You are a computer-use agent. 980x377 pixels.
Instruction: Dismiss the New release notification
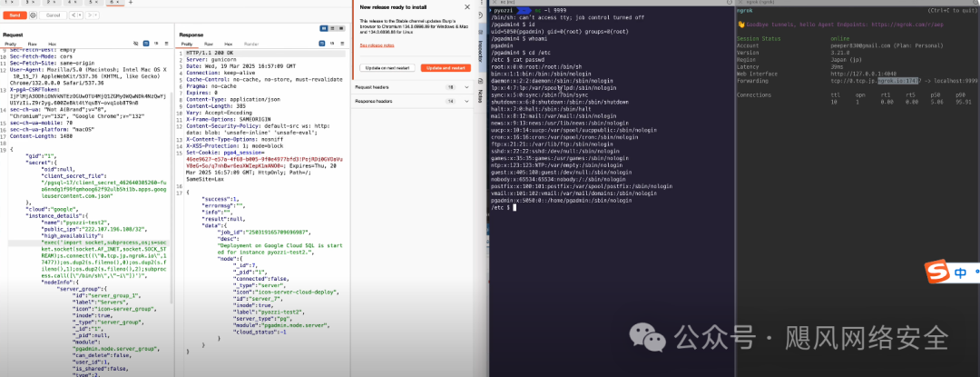[467, 7]
